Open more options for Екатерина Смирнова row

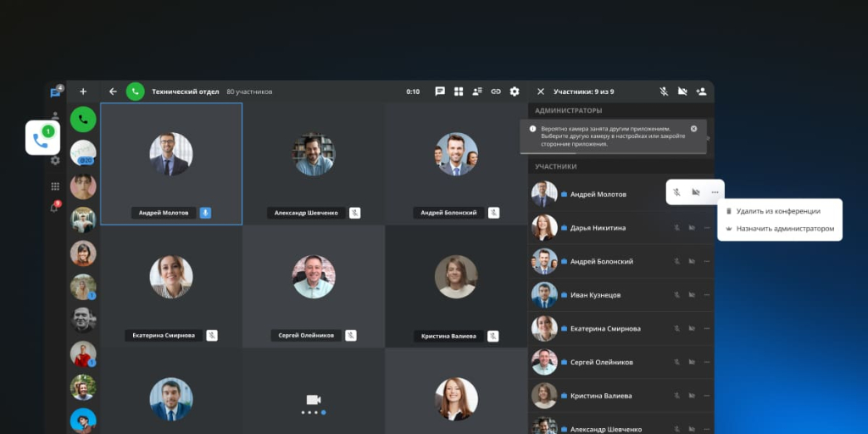[706, 328]
